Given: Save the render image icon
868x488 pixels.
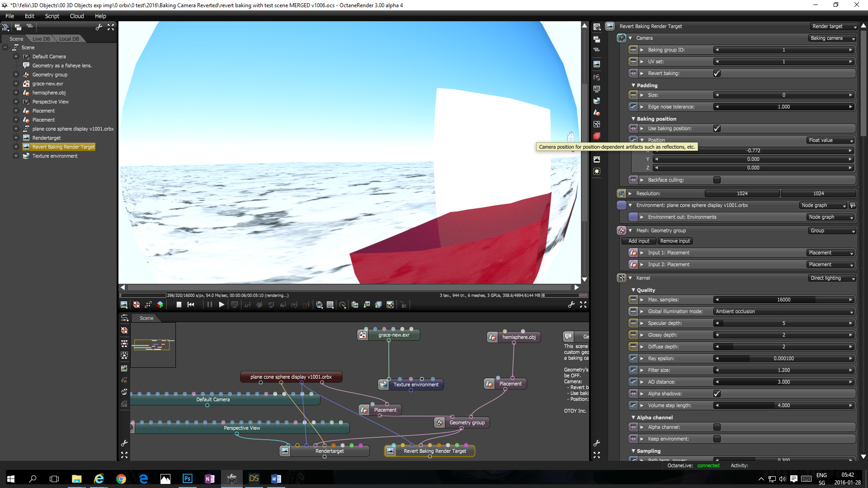Looking at the screenshot, I should [x=367, y=305].
